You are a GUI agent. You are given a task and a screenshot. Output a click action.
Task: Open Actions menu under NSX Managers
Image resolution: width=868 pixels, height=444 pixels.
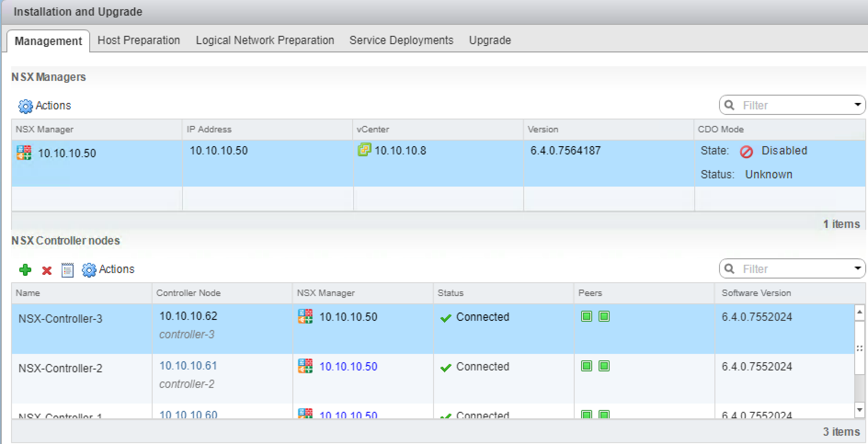[45, 106]
